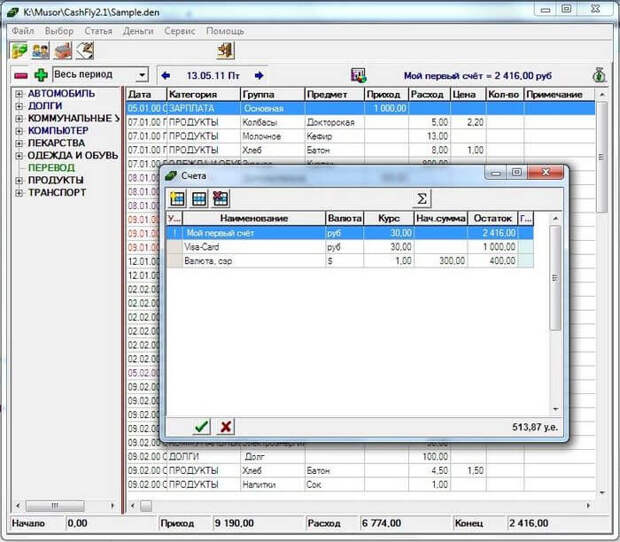620x542 pixels.
Task: Click the delete account icon with red X
Action: (221, 198)
